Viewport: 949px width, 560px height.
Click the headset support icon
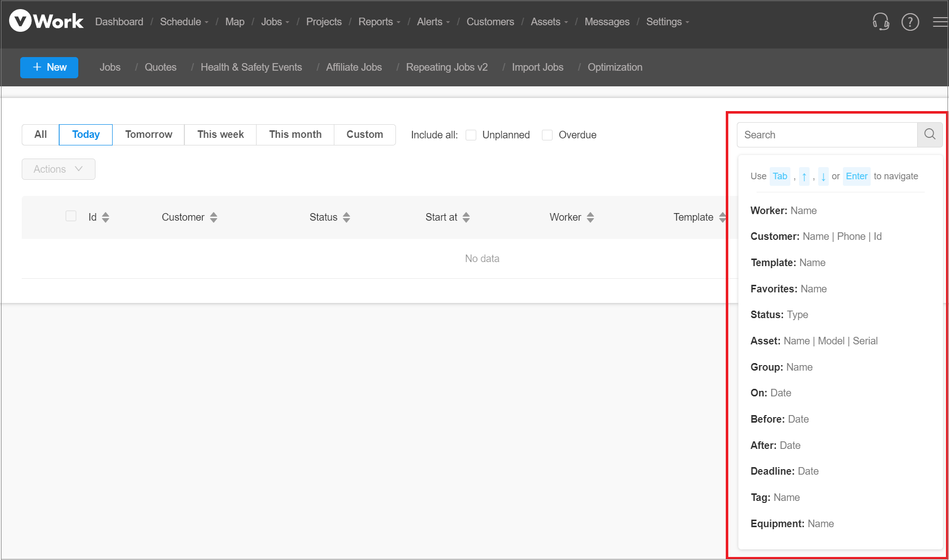880,22
